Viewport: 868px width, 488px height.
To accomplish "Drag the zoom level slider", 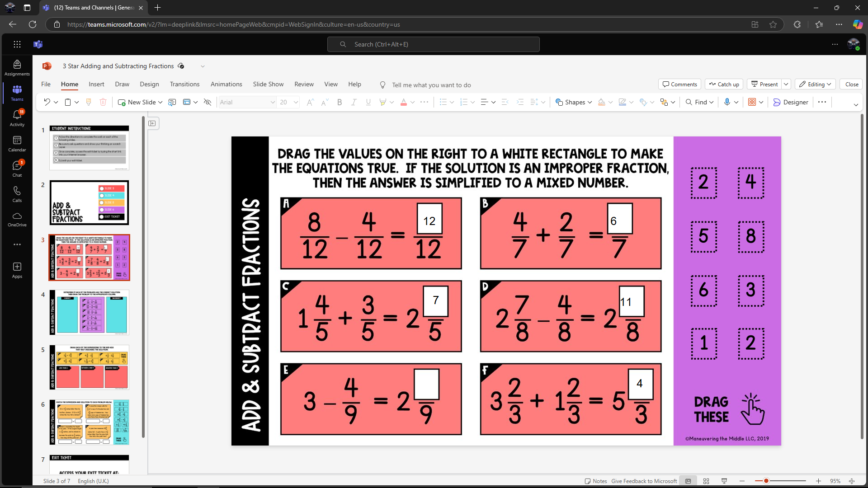I will pos(767,481).
